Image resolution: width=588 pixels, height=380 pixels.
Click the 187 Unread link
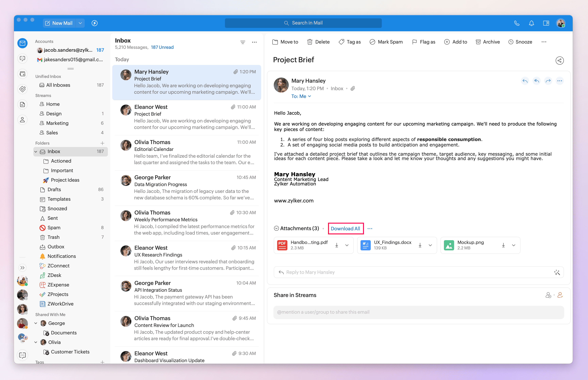tap(162, 47)
